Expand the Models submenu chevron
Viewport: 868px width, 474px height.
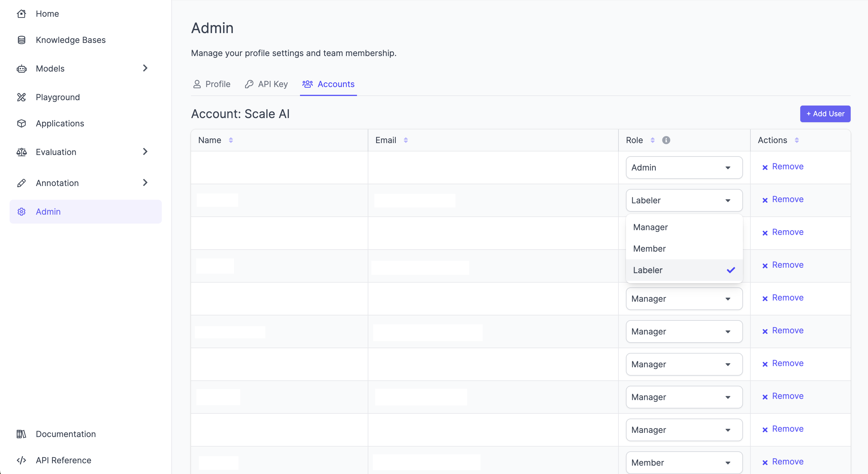(x=145, y=68)
